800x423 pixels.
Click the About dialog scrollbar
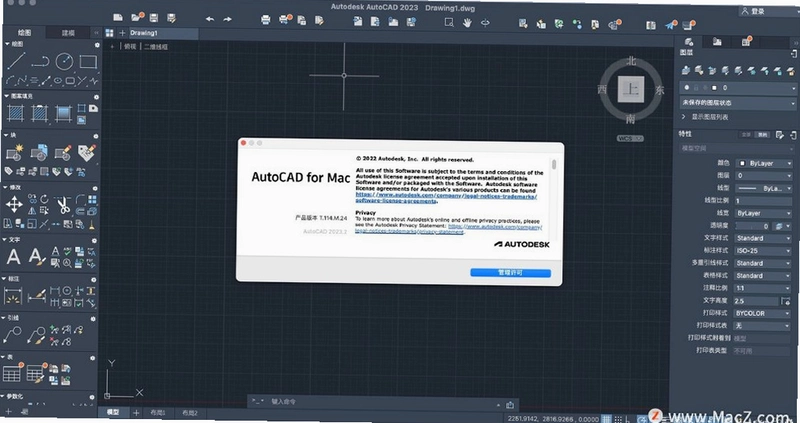pyautogui.click(x=554, y=164)
